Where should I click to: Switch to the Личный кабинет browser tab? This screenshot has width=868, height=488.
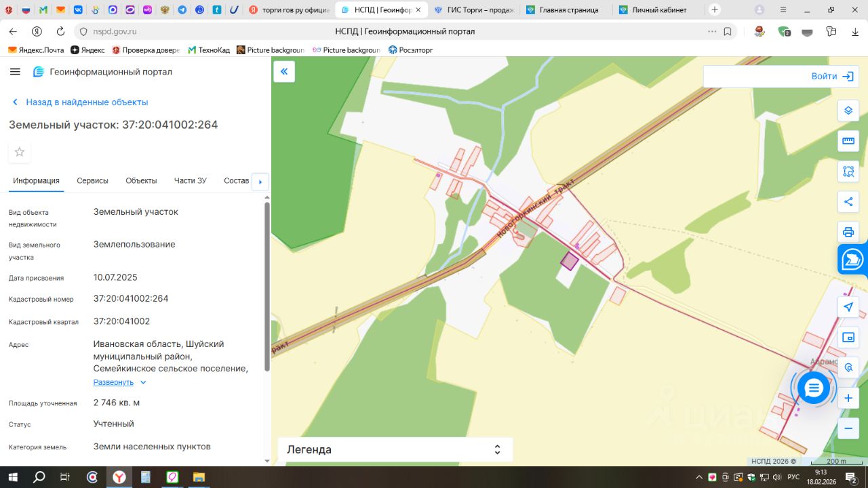[658, 10]
